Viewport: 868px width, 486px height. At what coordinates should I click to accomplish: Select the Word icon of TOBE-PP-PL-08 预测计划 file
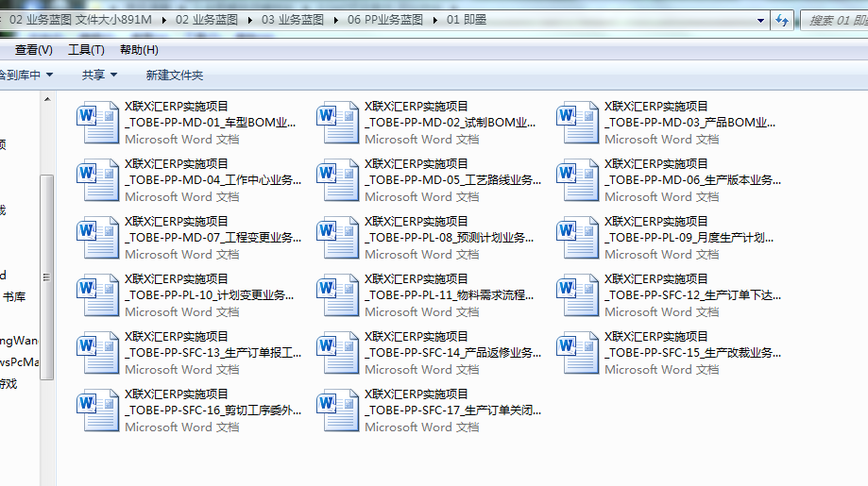tap(337, 238)
